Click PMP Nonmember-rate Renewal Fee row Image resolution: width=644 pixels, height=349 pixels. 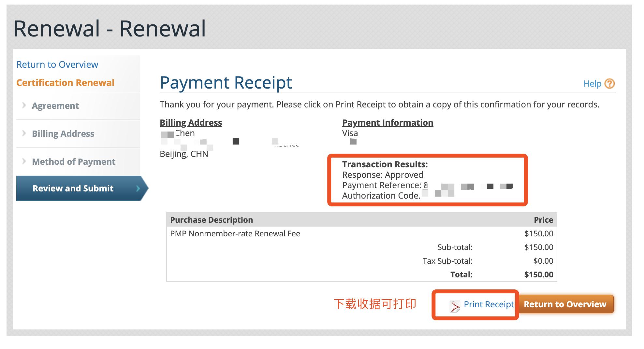coord(235,233)
